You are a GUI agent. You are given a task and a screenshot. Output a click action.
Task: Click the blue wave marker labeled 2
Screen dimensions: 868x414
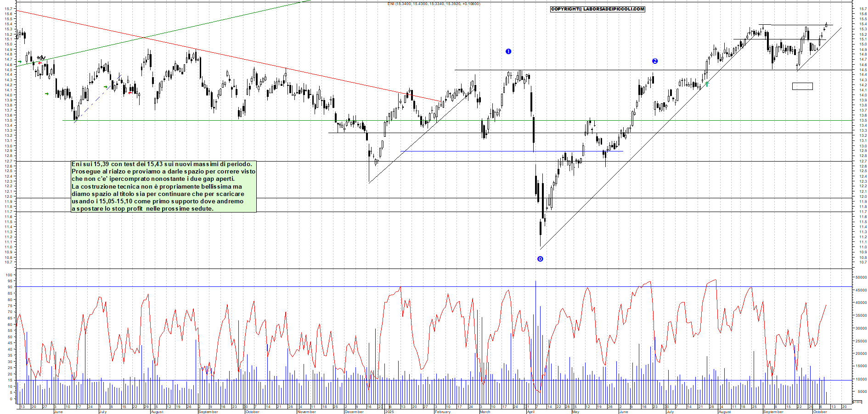655,61
